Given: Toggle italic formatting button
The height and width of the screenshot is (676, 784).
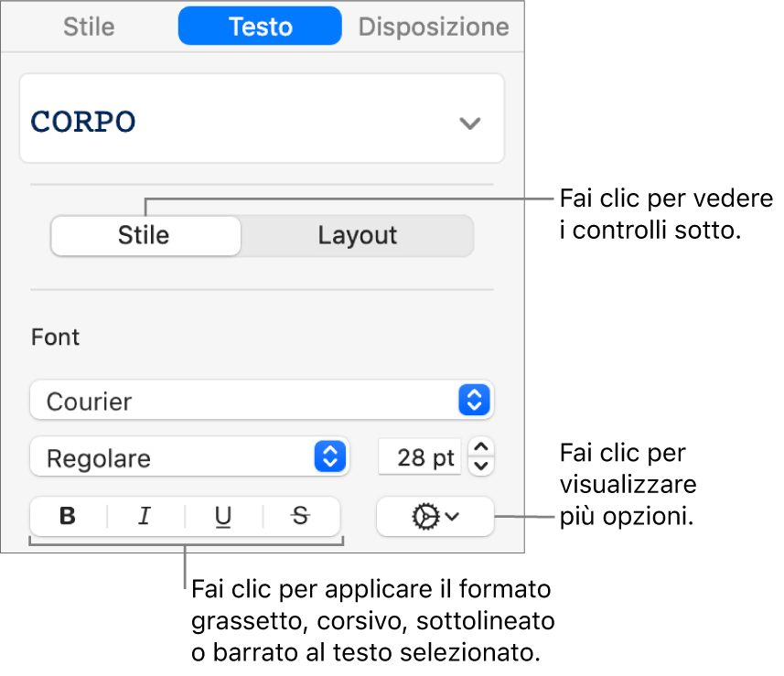Looking at the screenshot, I should 145,516.
